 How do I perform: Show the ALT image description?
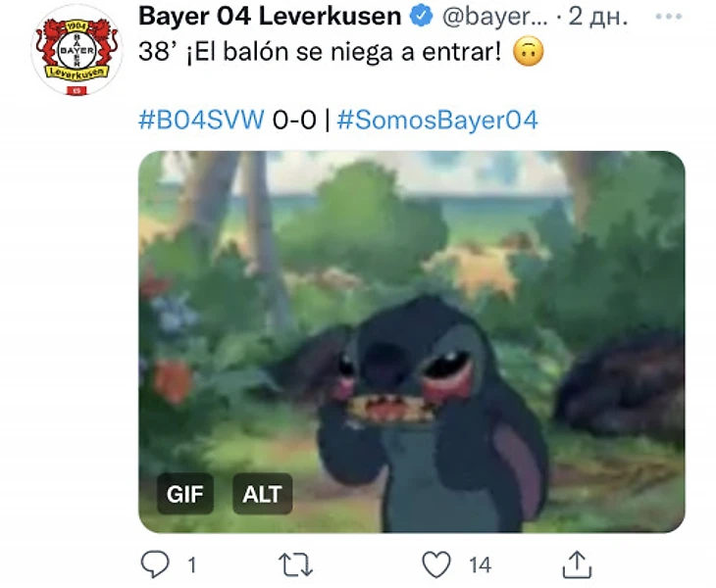point(262,494)
